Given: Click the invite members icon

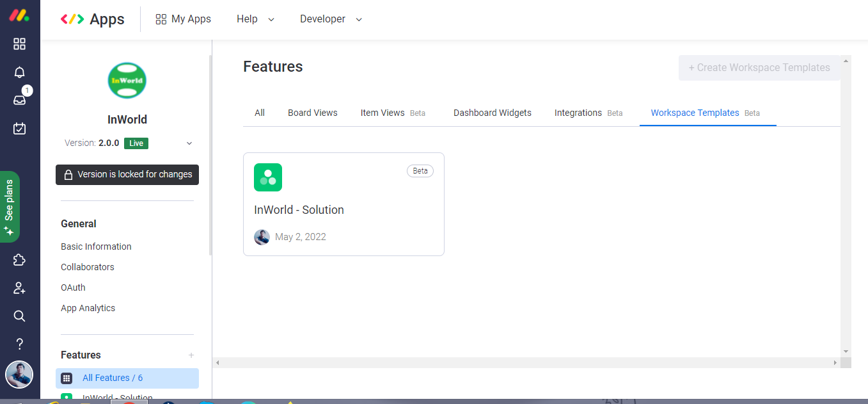Looking at the screenshot, I should [20, 288].
